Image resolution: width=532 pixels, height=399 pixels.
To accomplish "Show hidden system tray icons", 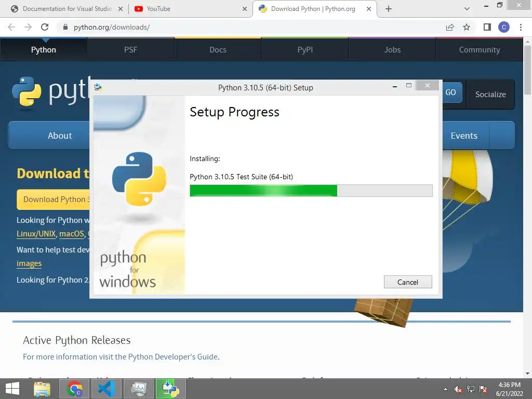I will [x=445, y=389].
